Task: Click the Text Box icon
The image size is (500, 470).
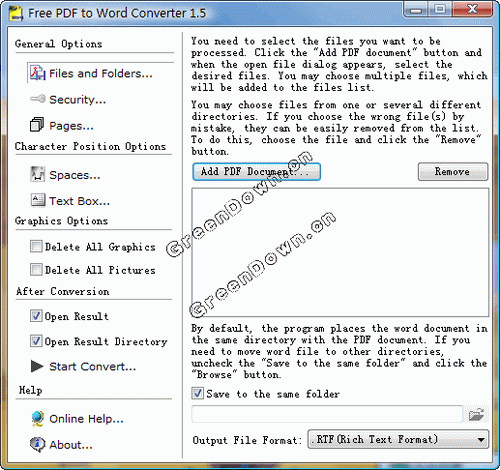Action: 38,200
